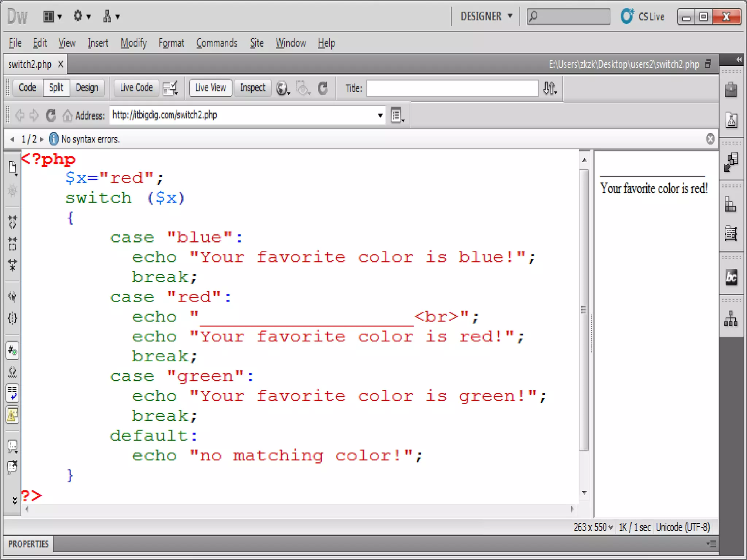The width and height of the screenshot is (747, 560).
Task: Click in the Title input field
Action: click(x=452, y=88)
